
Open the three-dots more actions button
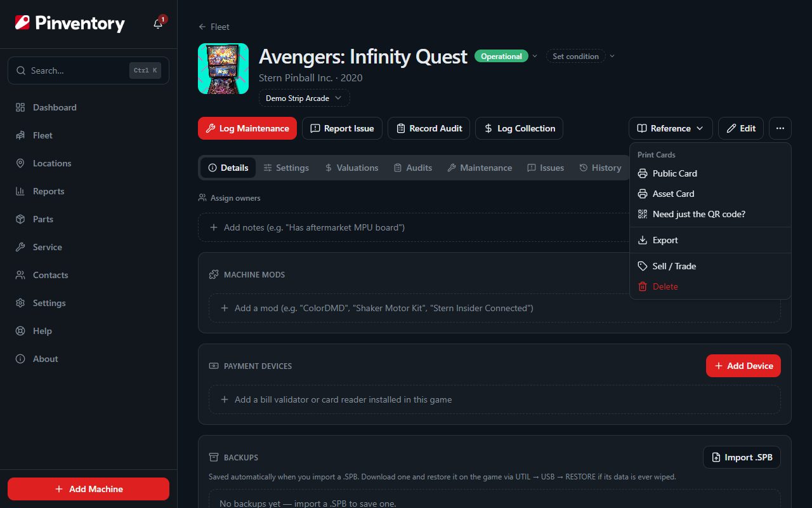tap(780, 128)
